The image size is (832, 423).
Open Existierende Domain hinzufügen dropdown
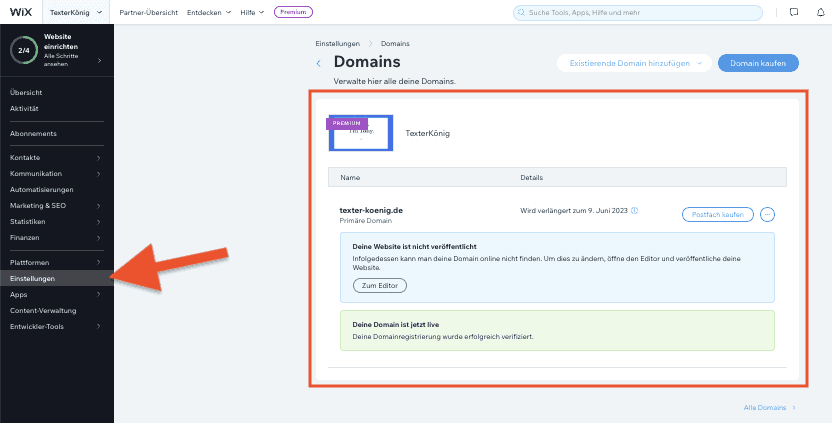coord(635,63)
